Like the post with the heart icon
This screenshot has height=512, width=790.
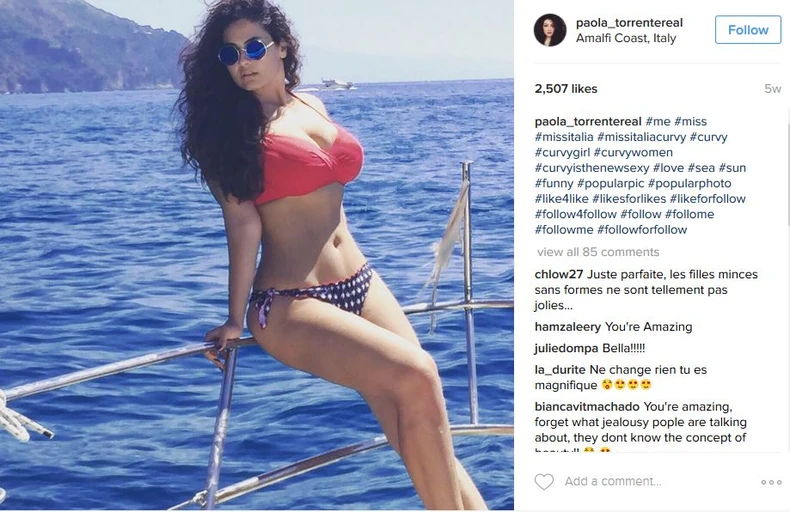544,482
